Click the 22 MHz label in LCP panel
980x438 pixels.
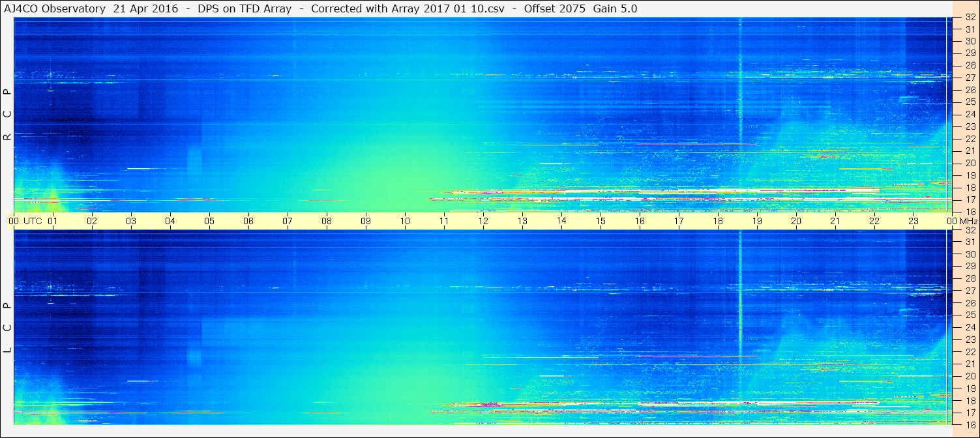click(x=970, y=352)
